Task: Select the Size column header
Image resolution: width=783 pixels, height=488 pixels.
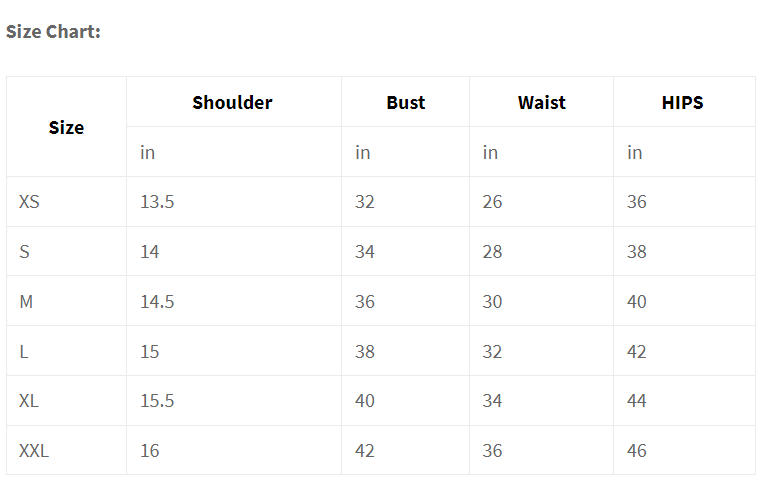Action: tap(66, 127)
